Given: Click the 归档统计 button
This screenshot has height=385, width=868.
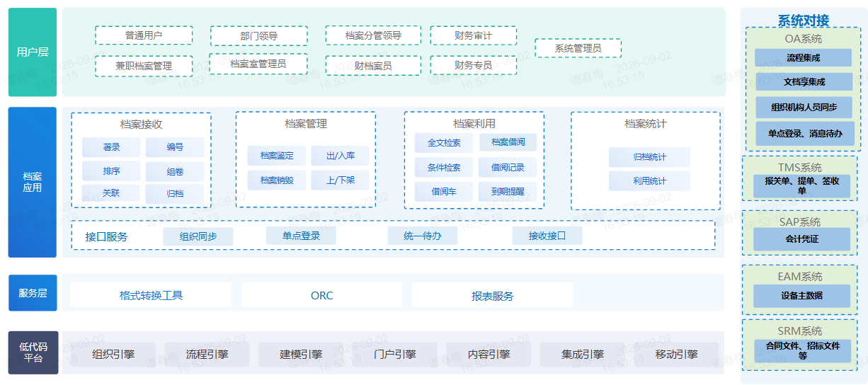Looking at the screenshot, I should (649, 157).
